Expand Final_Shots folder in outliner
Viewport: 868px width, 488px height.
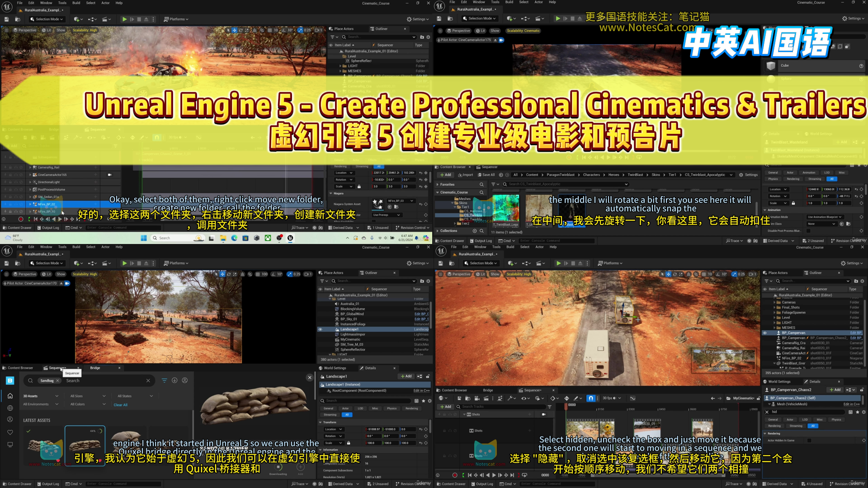(x=774, y=307)
